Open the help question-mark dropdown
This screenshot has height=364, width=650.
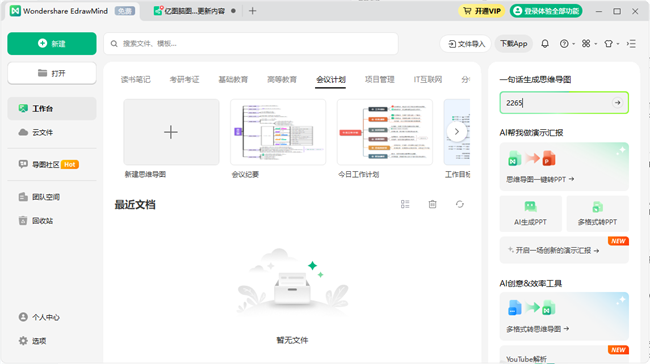[x=567, y=44]
